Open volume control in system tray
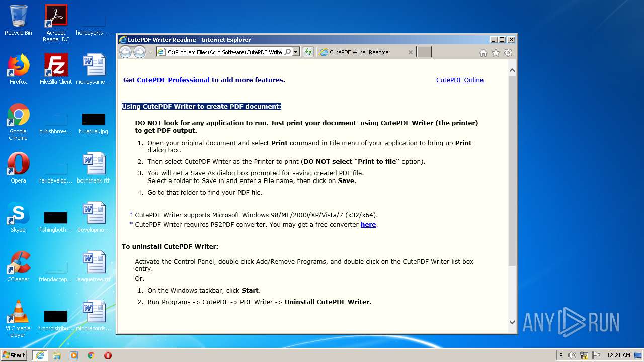 pyautogui.click(x=572, y=355)
